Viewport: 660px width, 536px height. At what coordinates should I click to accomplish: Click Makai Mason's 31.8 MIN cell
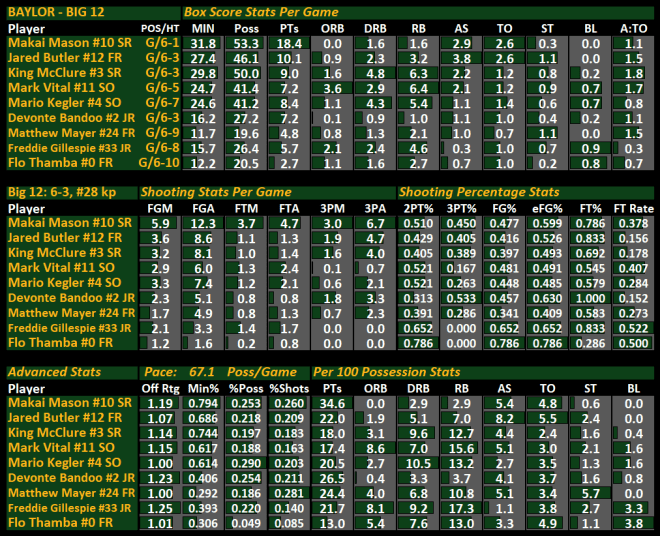(x=203, y=44)
